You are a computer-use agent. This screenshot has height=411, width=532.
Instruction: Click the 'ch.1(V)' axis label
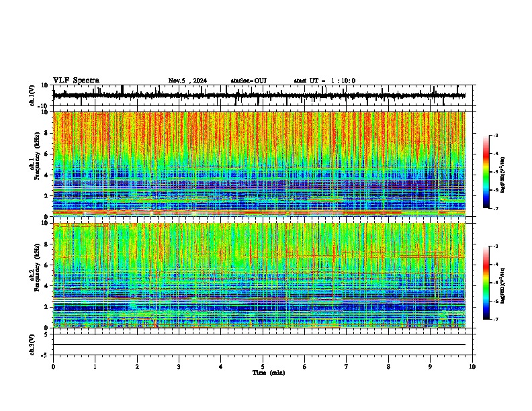pos(32,95)
